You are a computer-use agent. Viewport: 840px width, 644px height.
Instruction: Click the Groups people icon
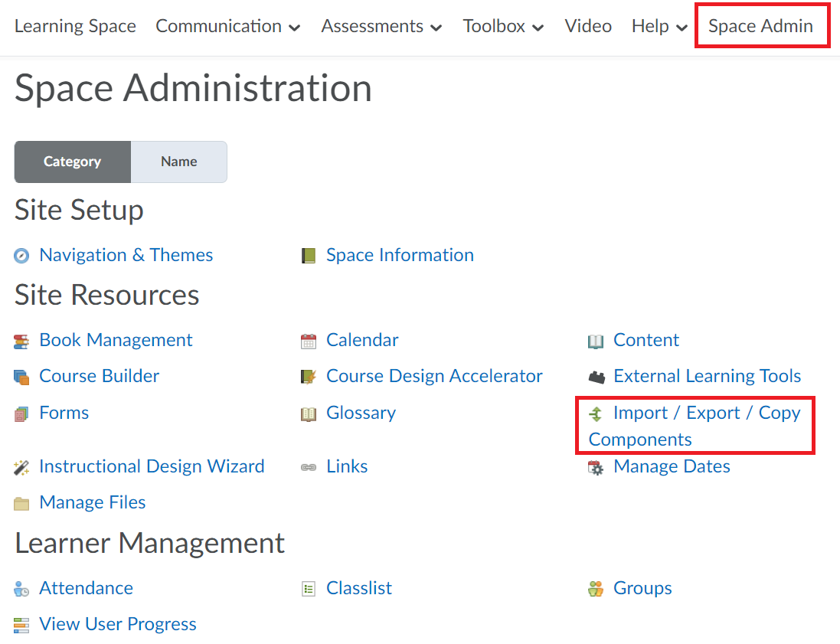pyautogui.click(x=596, y=590)
